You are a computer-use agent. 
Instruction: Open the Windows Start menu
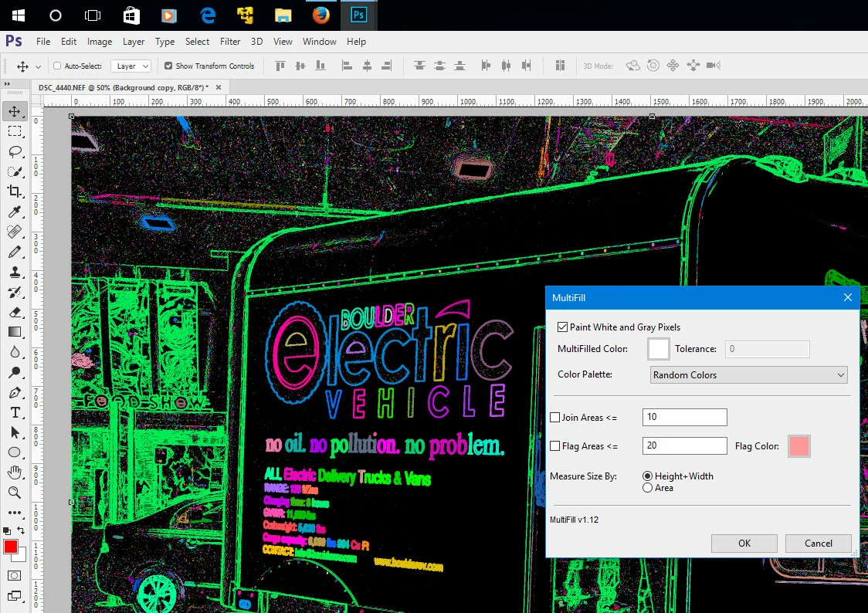click(19, 15)
